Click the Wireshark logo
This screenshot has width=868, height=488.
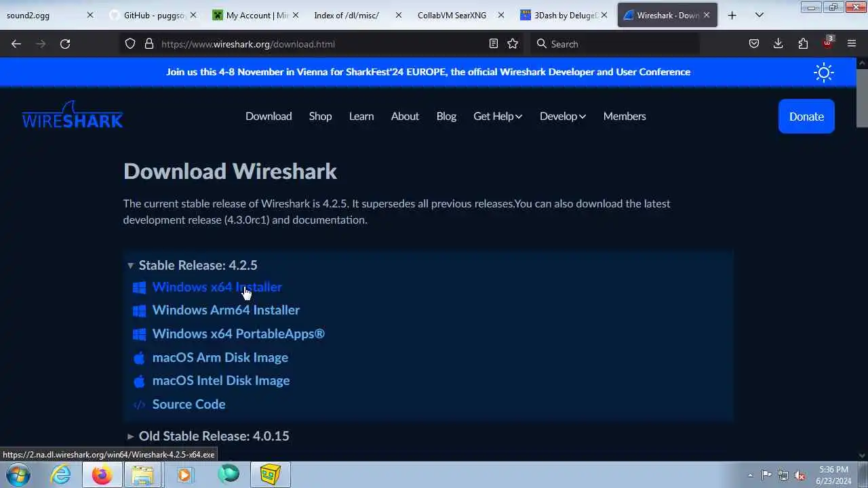[x=73, y=115]
